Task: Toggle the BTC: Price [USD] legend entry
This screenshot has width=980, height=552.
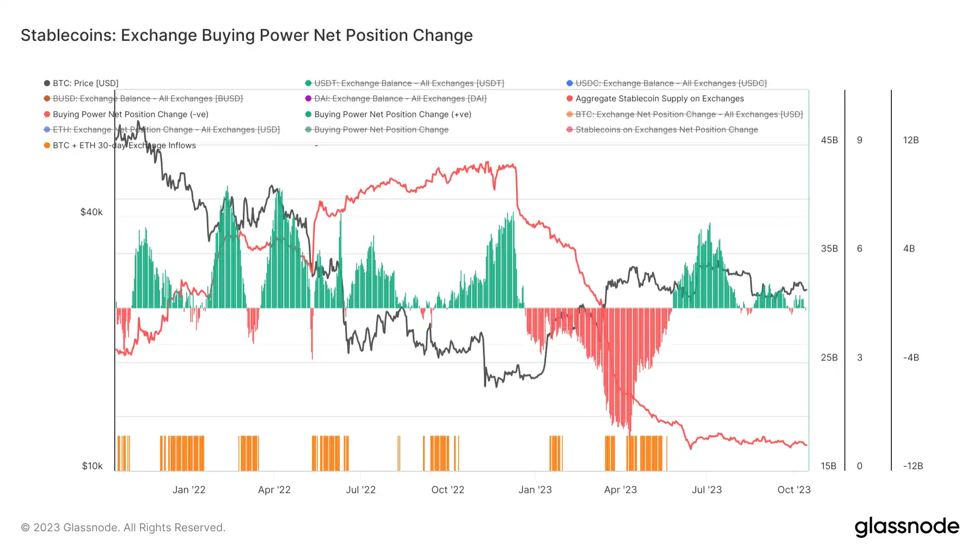Action: pyautogui.click(x=85, y=83)
